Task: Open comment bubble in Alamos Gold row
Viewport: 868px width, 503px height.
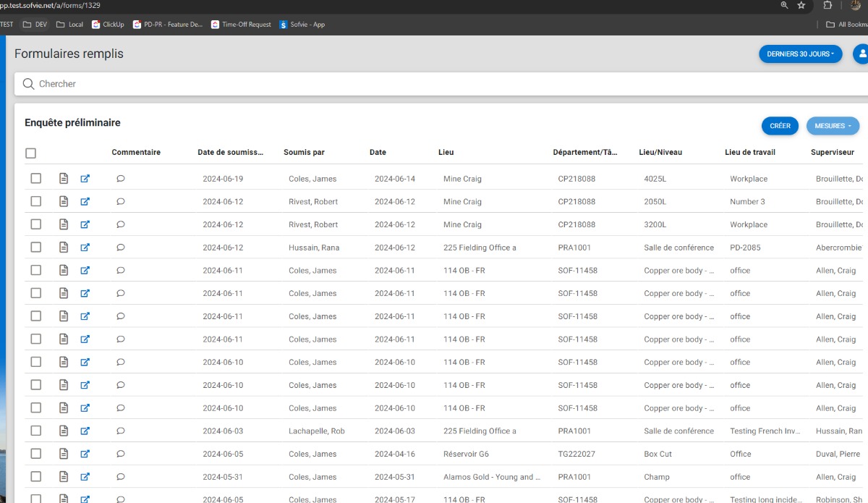Action: click(121, 477)
